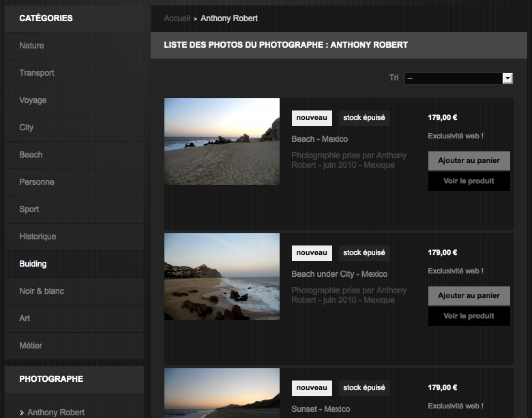Viewport: 532px width, 418px height.
Task: Click nouveau badge on Beach under City
Action: pos(312,253)
